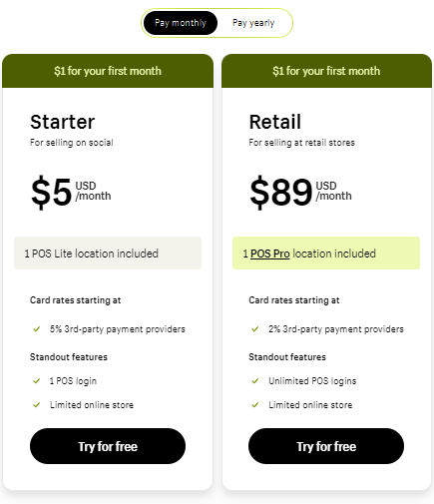The height and width of the screenshot is (504, 434).
Task: Click Retail plan's $1 first month banner
Action: click(x=326, y=71)
